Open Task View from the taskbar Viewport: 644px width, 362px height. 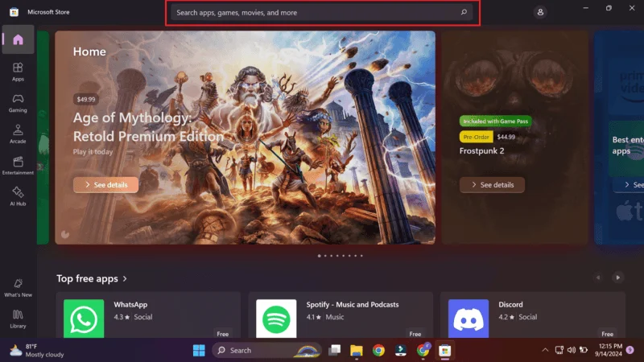coord(334,350)
